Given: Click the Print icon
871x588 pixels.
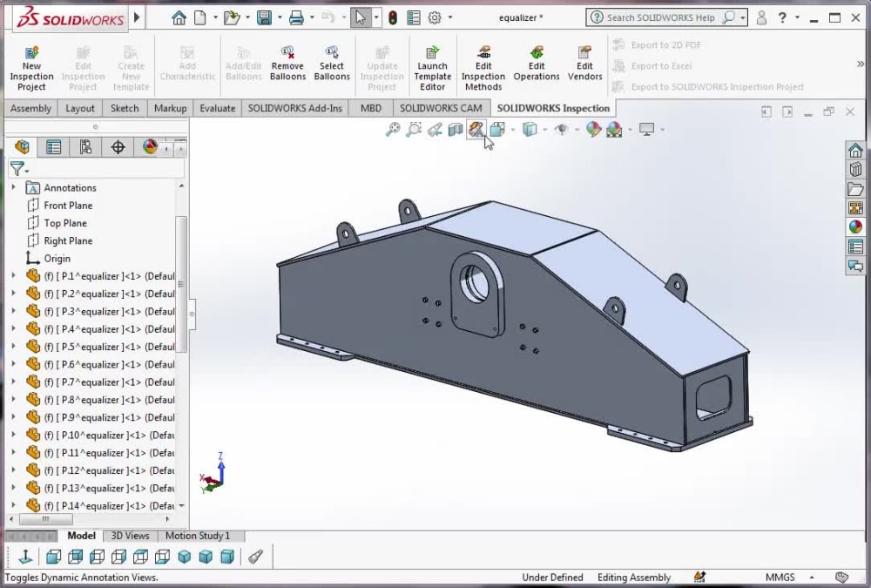Looking at the screenshot, I should coord(296,17).
